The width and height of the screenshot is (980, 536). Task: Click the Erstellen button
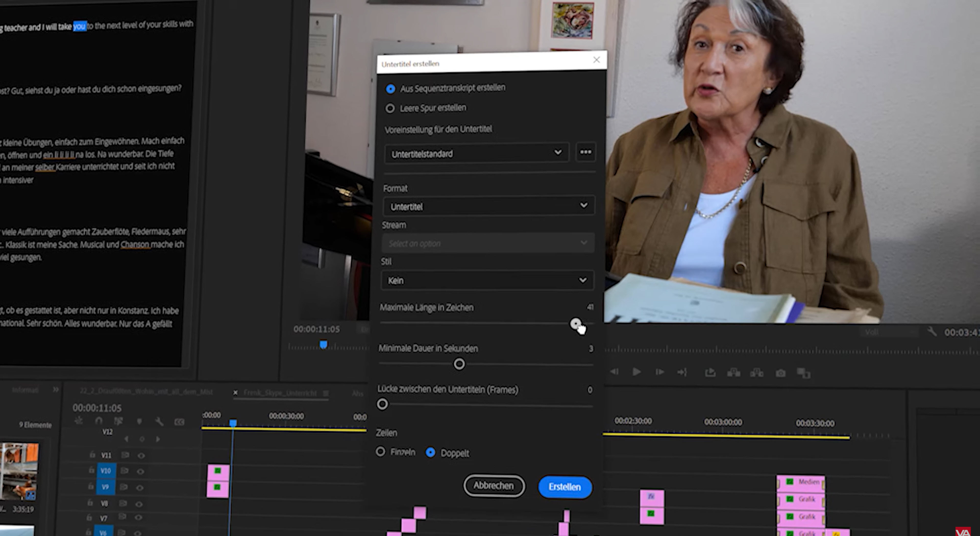click(565, 487)
